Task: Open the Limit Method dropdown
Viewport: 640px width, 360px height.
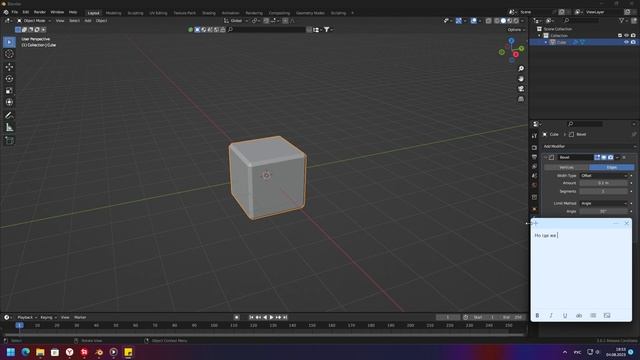Action: pos(604,203)
